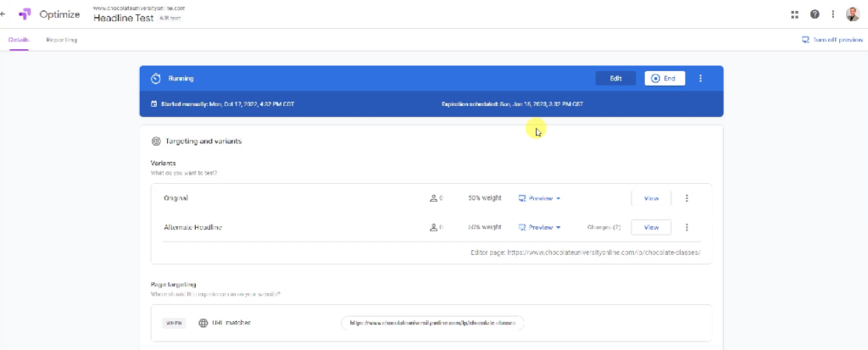
Task: Open the three-dot menu for Alternate Headline
Action: [x=687, y=227]
